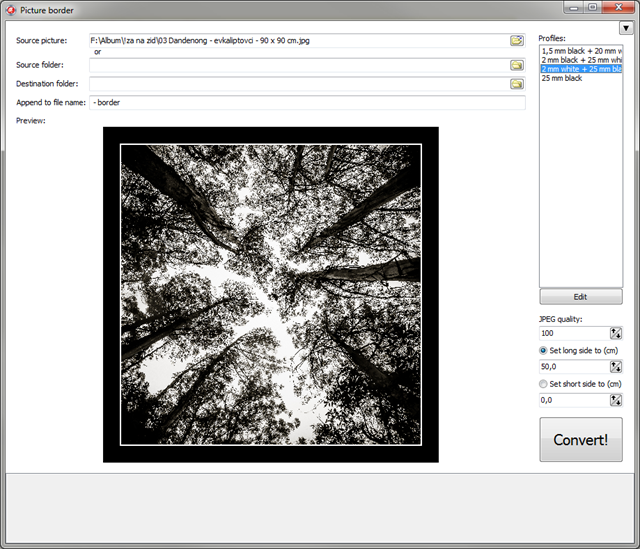Select 'Set long side to (cm)' radio

(x=543, y=350)
